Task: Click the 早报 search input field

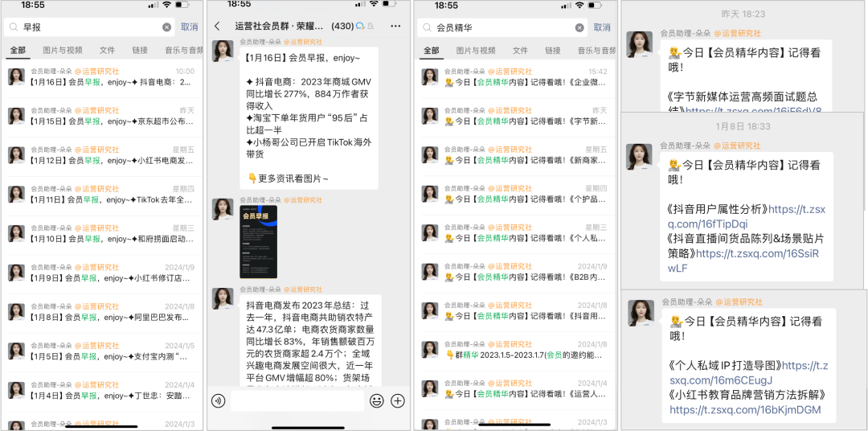Action: pos(88,27)
